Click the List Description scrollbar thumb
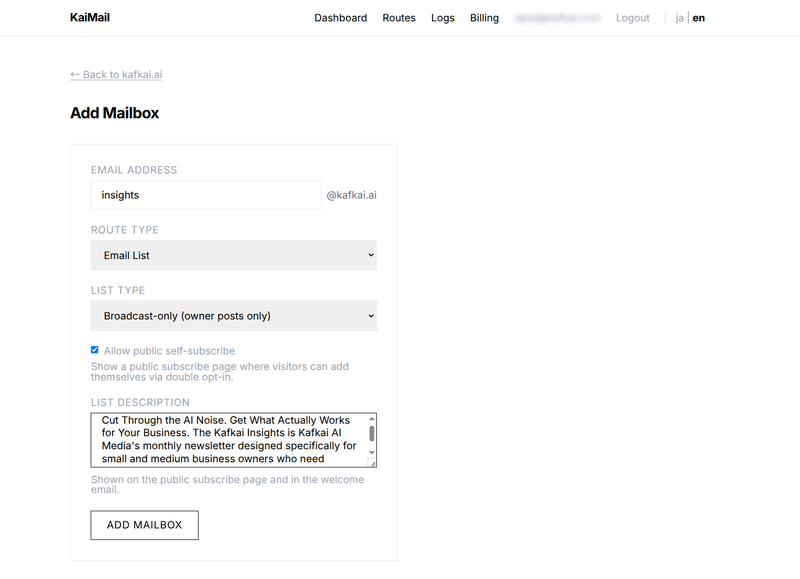Image resolution: width=800 pixels, height=579 pixels. [372, 434]
